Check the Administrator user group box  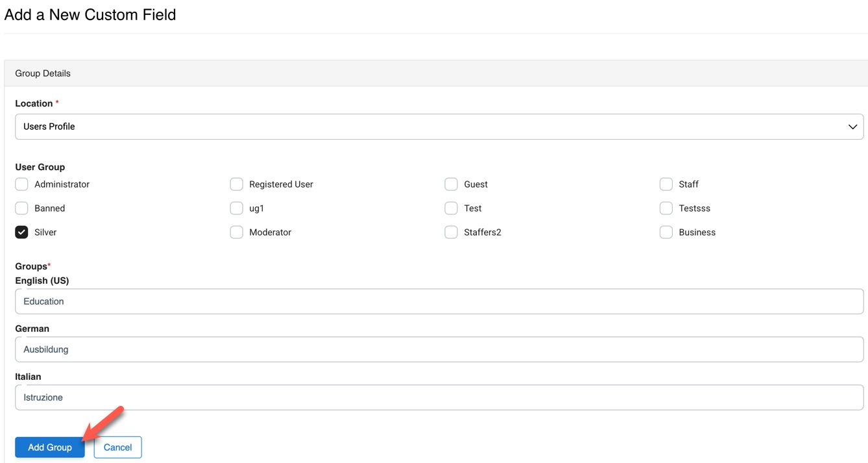22,184
